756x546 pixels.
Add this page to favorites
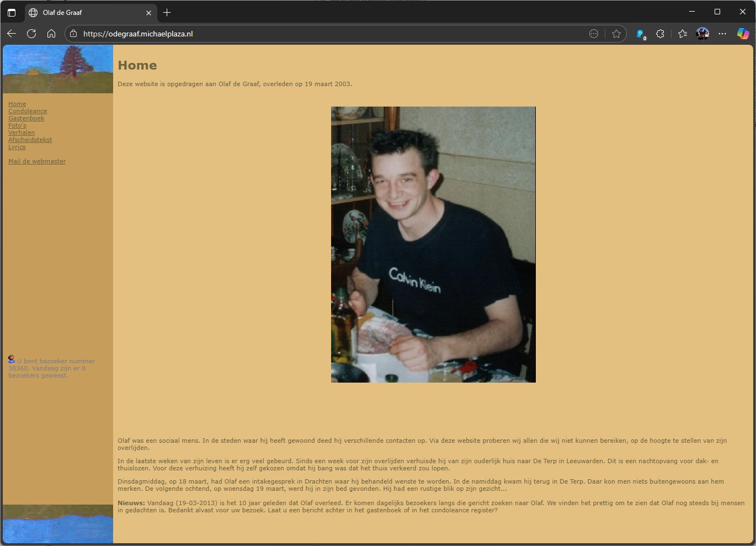tap(616, 34)
